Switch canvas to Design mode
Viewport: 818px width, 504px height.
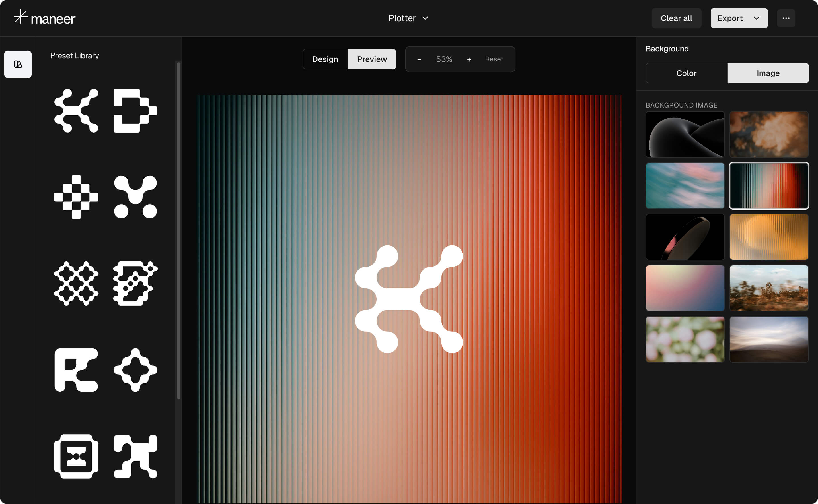click(x=325, y=59)
